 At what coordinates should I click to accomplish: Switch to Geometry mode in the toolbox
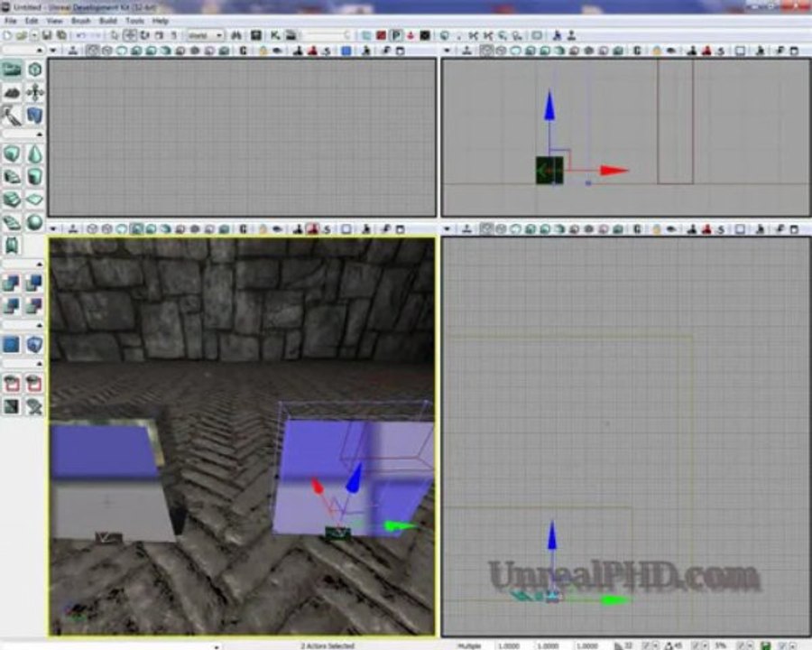pos(34,69)
